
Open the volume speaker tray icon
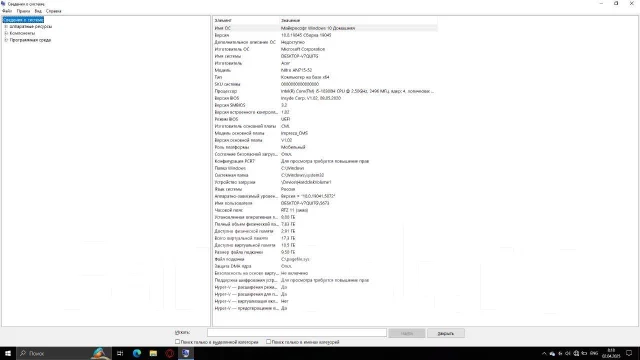pyautogui.click(x=568, y=353)
